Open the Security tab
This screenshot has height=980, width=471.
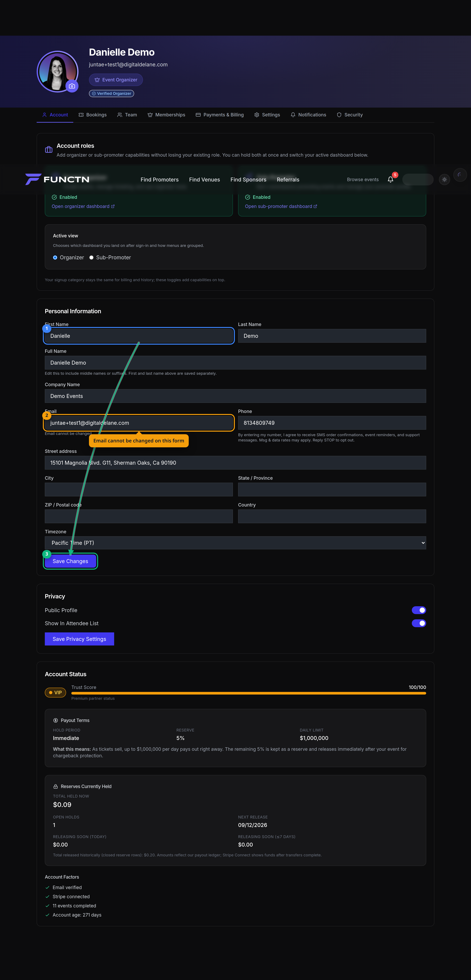click(x=350, y=115)
